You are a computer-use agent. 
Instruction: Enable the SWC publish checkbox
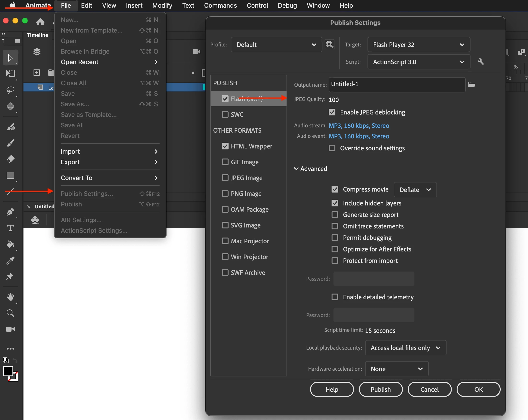(x=225, y=114)
